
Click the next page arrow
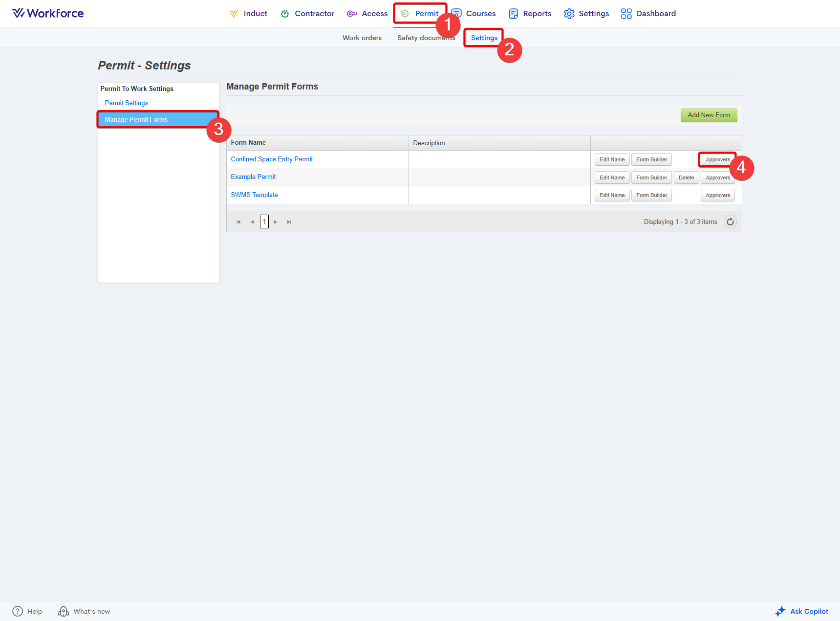coord(276,222)
